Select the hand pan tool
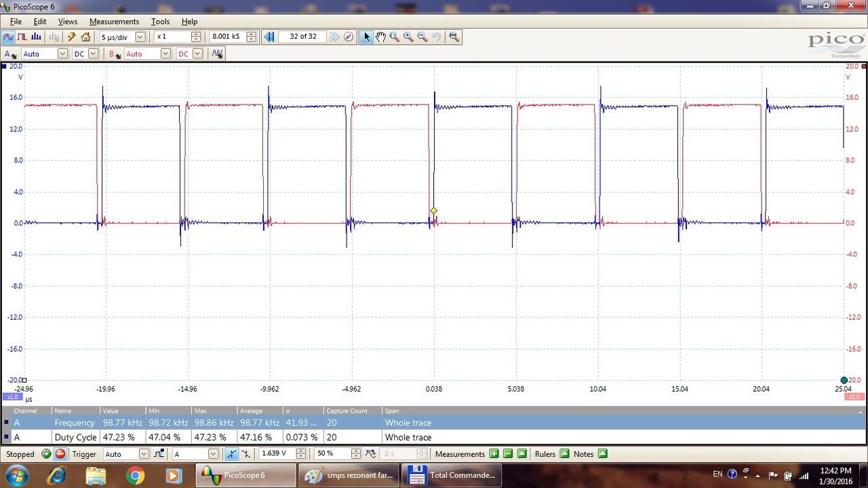Screen dimensions: 868x488 pyautogui.click(x=380, y=37)
